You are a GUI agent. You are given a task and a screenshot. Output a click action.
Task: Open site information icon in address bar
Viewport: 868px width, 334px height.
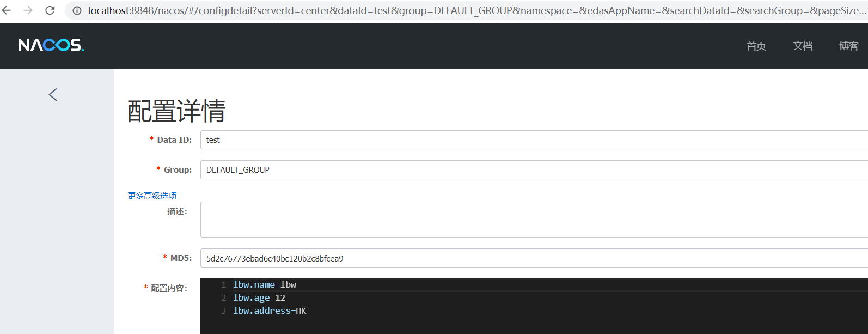tap(77, 10)
